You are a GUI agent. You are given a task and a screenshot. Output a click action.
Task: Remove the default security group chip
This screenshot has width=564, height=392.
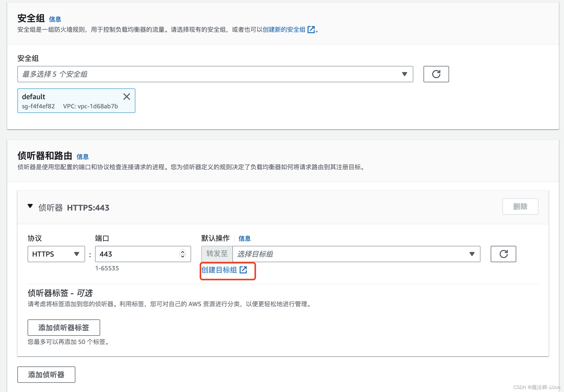pyautogui.click(x=127, y=97)
